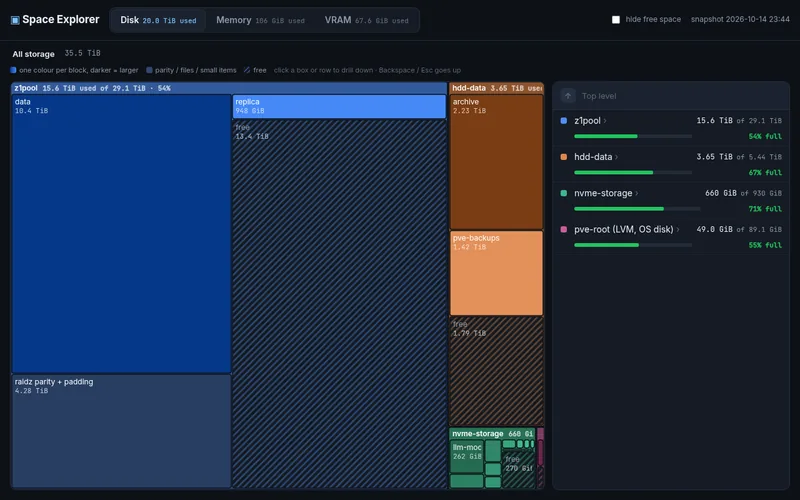This screenshot has width=800, height=500.
Task: Click the parity / files legend swatch
Action: [x=149, y=70]
